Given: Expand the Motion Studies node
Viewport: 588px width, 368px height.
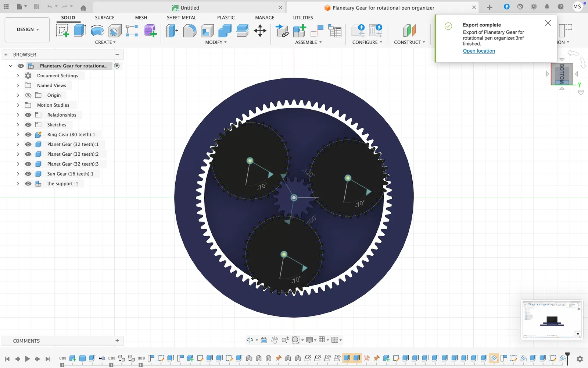Looking at the screenshot, I should click(18, 105).
